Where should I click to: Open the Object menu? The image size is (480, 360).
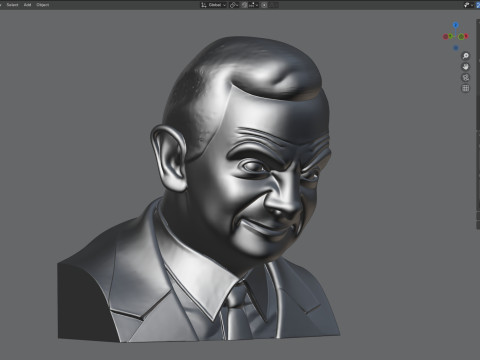click(43, 5)
